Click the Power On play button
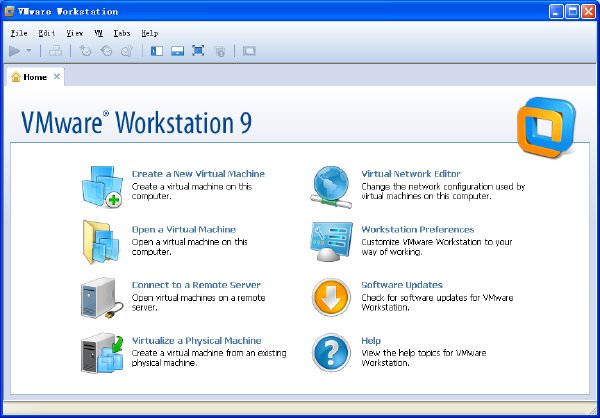 15,51
